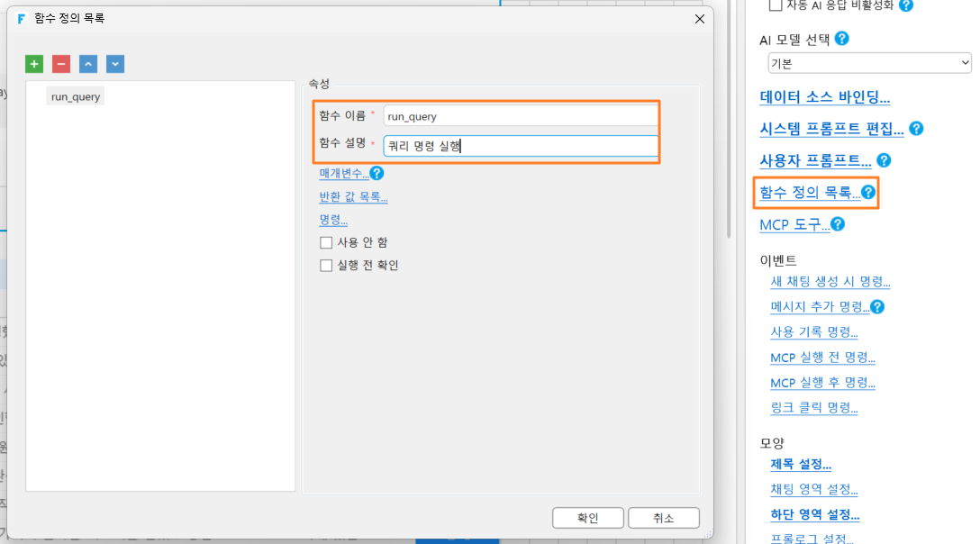The height and width of the screenshot is (544, 980).
Task: Open 링크 클릭 명령 link
Action: [813, 408]
